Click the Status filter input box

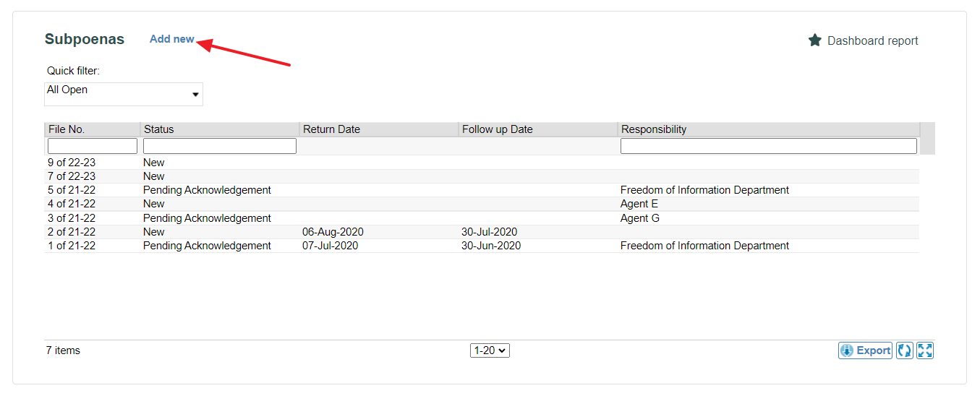220,146
